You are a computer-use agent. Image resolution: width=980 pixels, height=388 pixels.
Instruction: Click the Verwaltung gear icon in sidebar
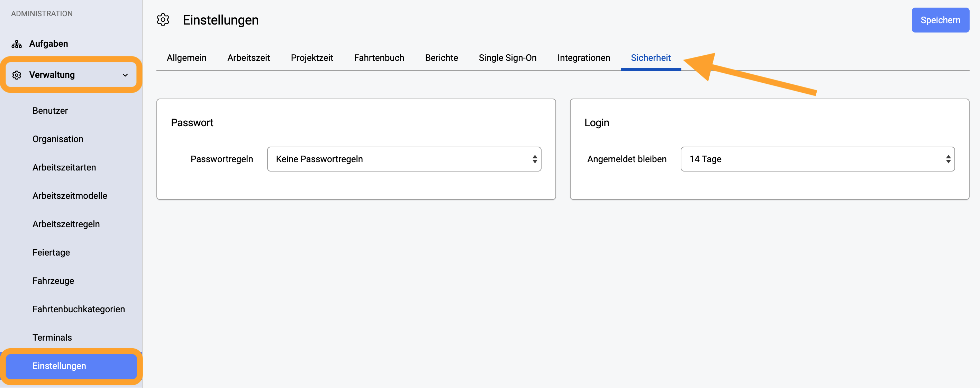16,75
